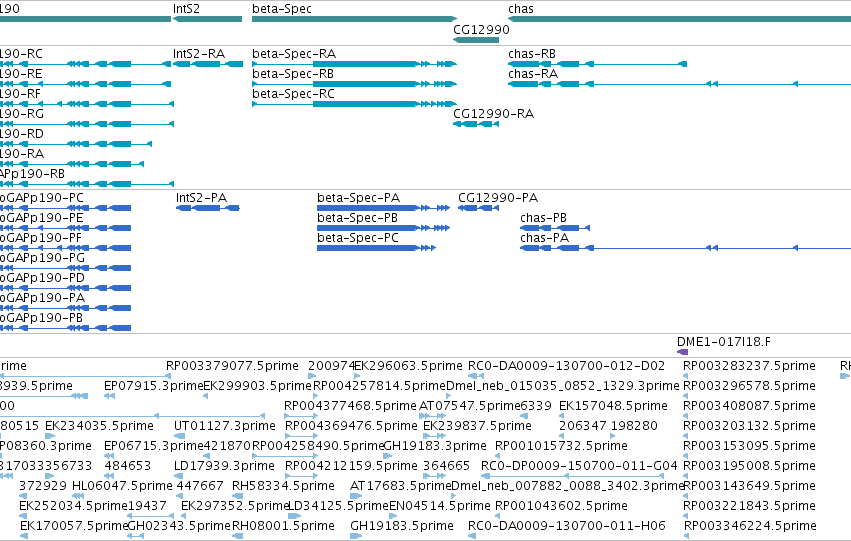Select RP003143649.5prime EST label
This screenshot has height=541, width=851.
749,486
